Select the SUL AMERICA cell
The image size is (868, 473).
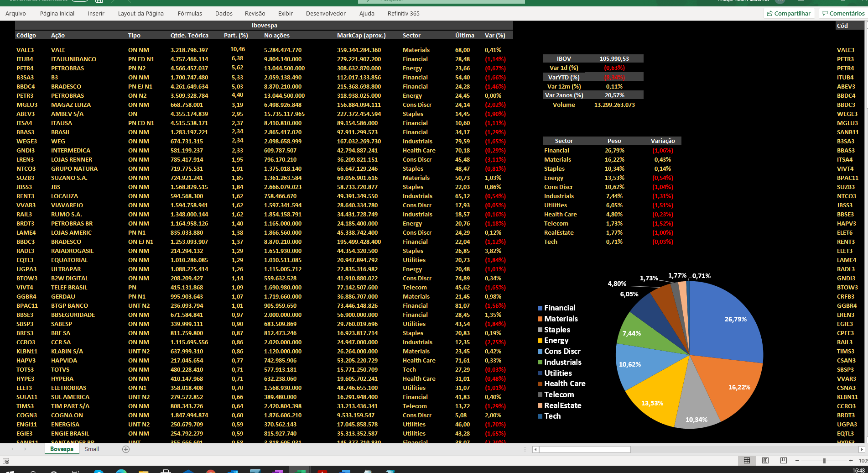coord(70,397)
